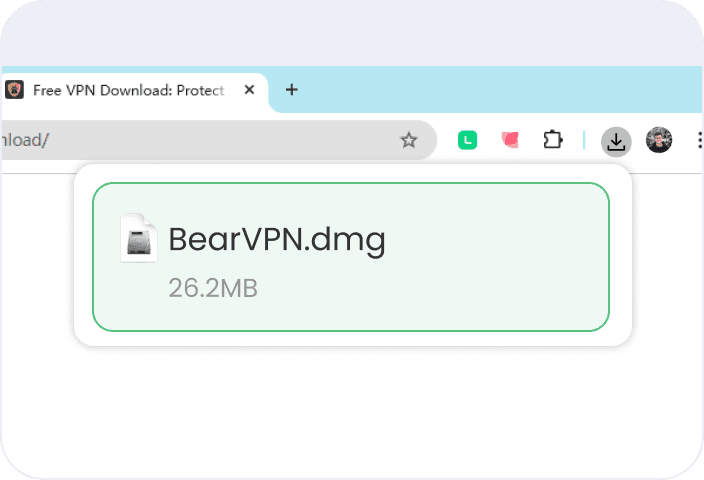This screenshot has width=704, height=480.
Task: Open the green L extension
Action: pos(467,141)
